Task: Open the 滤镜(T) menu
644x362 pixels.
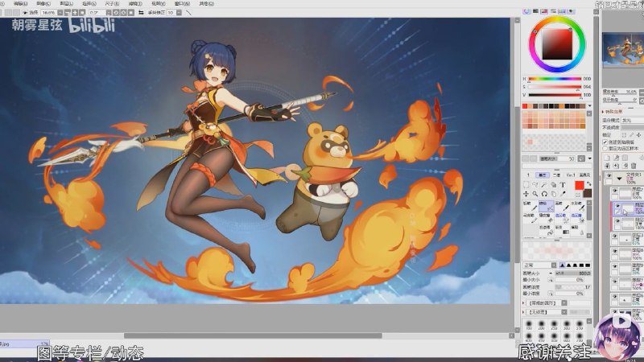Action: click(135, 3)
